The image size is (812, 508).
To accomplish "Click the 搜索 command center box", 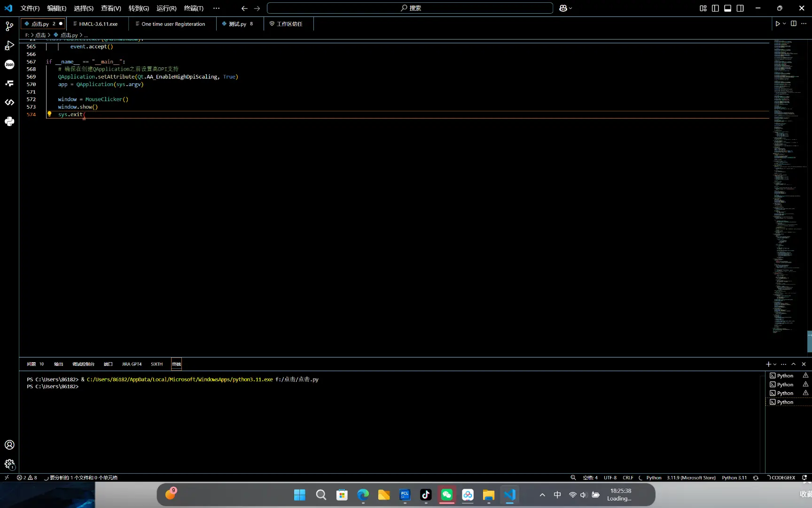I will (x=410, y=8).
